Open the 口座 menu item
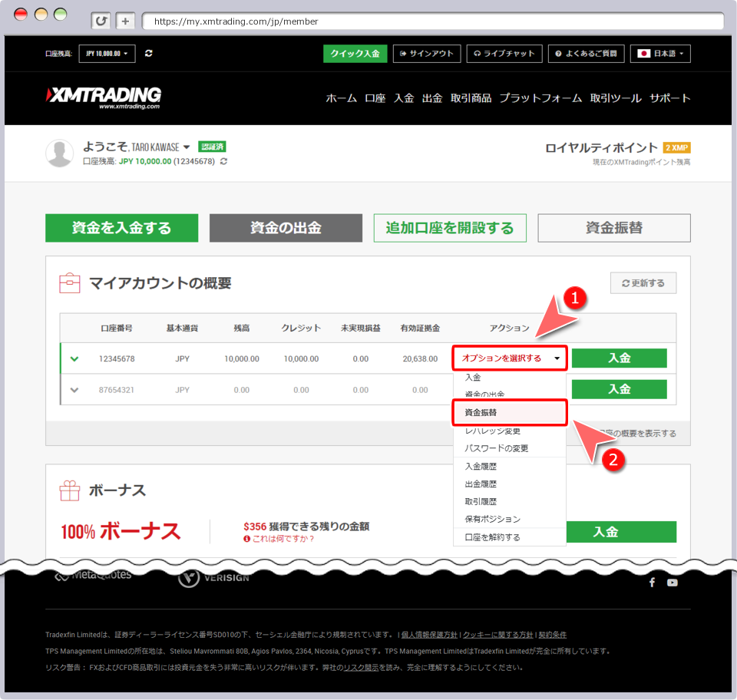This screenshot has height=700, width=737. pyautogui.click(x=375, y=98)
